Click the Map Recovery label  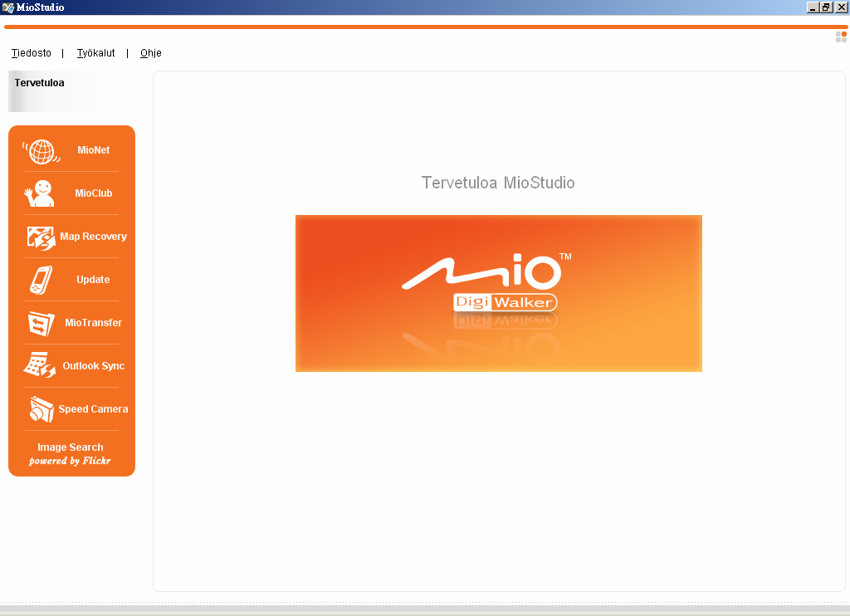[x=93, y=237]
